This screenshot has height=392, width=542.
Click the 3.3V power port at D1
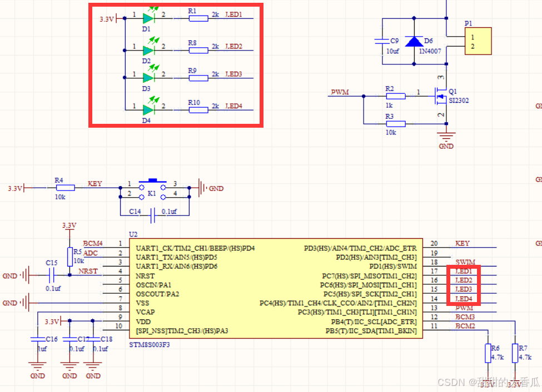[109, 19]
